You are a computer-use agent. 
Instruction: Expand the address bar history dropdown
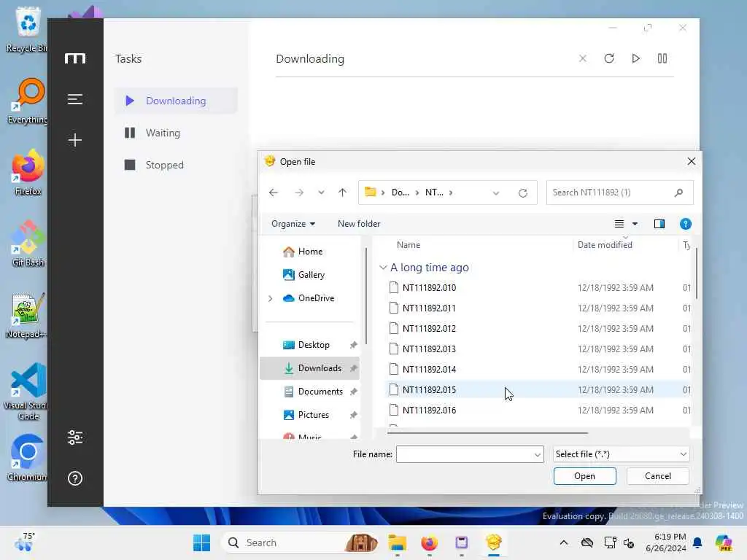click(496, 192)
